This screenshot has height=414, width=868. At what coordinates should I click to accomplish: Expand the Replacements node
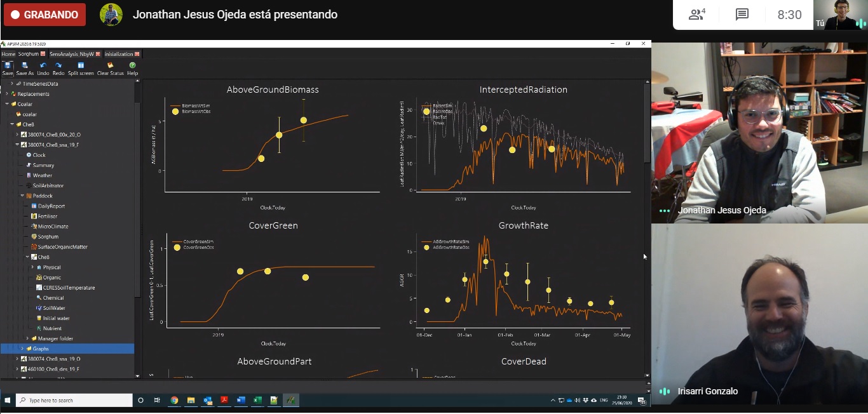[7, 94]
